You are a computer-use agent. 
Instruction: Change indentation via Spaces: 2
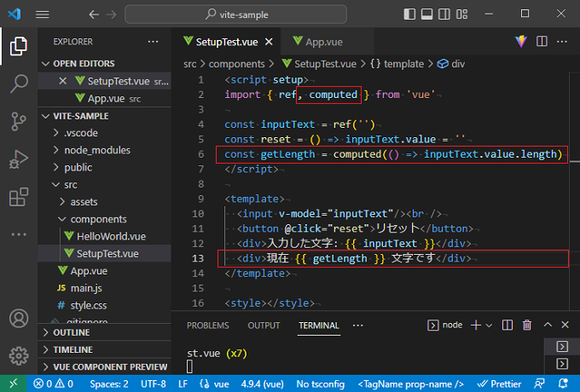109,383
